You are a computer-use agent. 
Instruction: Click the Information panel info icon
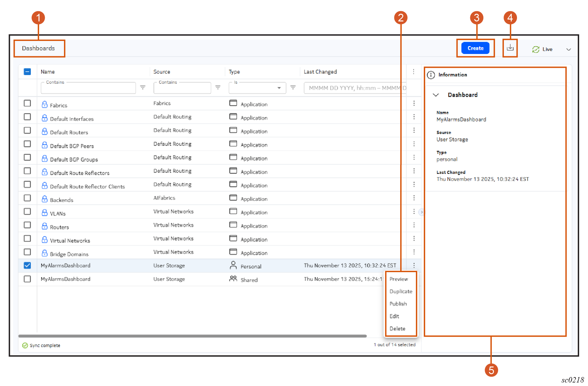[x=431, y=75]
